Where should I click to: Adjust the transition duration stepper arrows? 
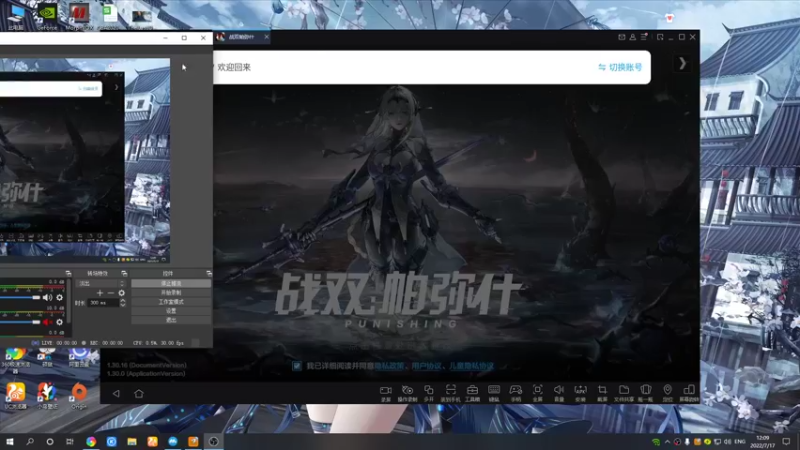coord(122,303)
